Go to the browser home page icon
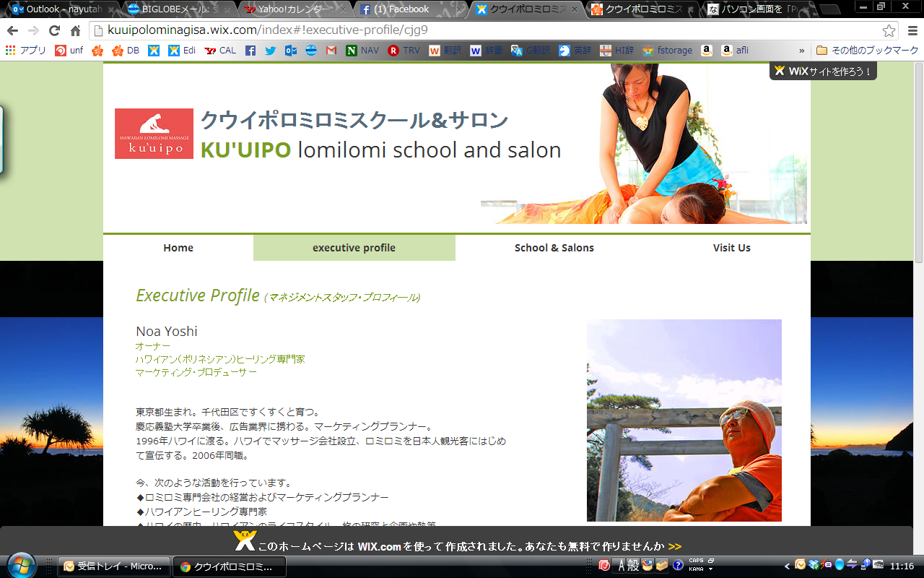This screenshot has height=578, width=924. (x=75, y=31)
